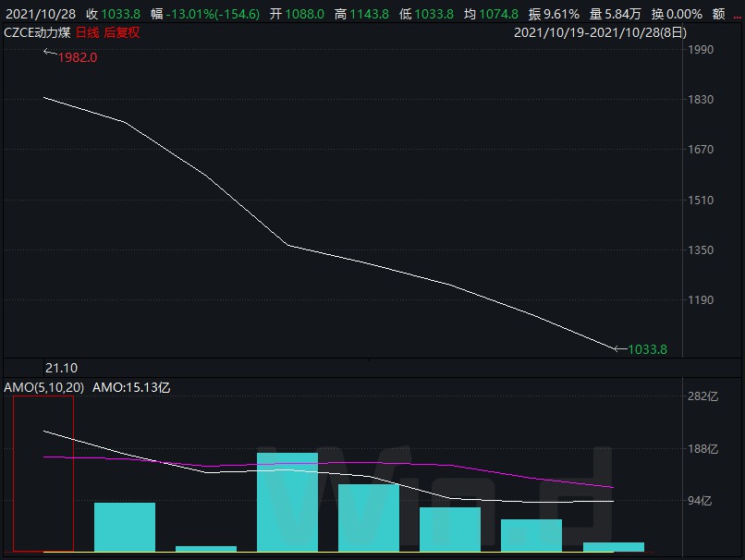Select the 日线 period label

(x=88, y=32)
